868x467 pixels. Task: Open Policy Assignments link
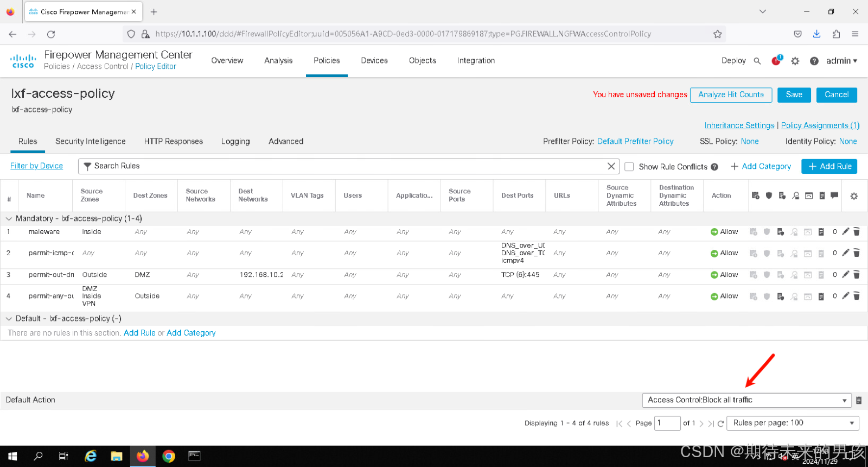click(x=820, y=125)
